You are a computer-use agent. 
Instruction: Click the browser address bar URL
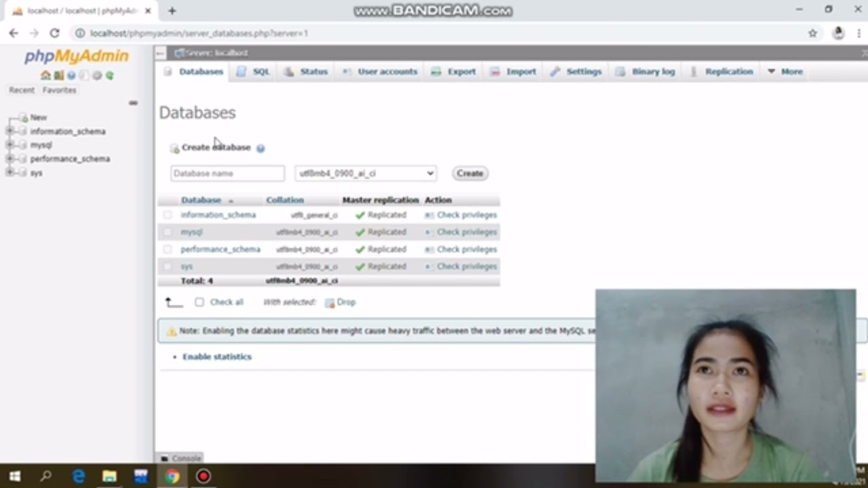199,33
